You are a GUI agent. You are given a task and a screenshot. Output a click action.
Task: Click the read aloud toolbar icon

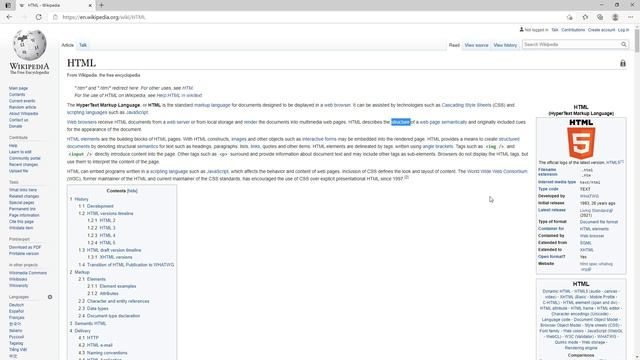click(569, 17)
